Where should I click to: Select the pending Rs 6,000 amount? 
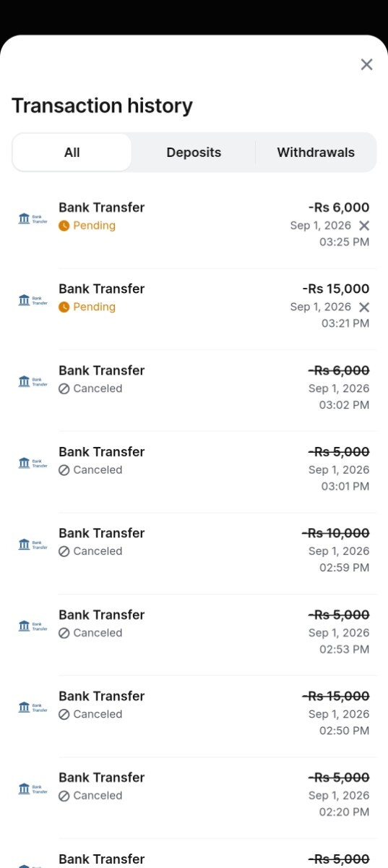pos(338,208)
